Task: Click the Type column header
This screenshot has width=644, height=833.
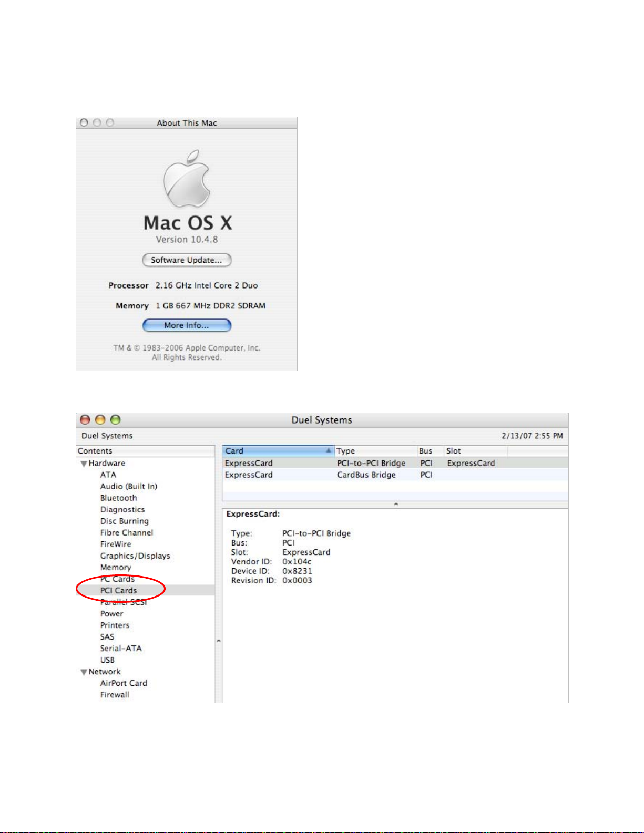Action: [375, 451]
